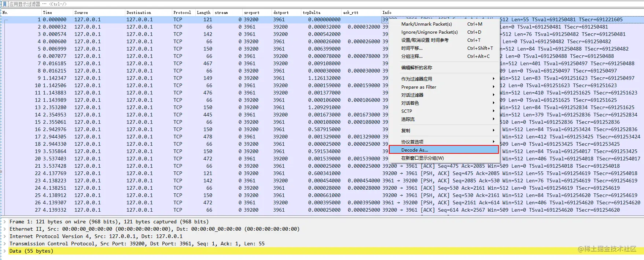
Task: Select packet 22 at time 4.137769
Action: point(323,173)
